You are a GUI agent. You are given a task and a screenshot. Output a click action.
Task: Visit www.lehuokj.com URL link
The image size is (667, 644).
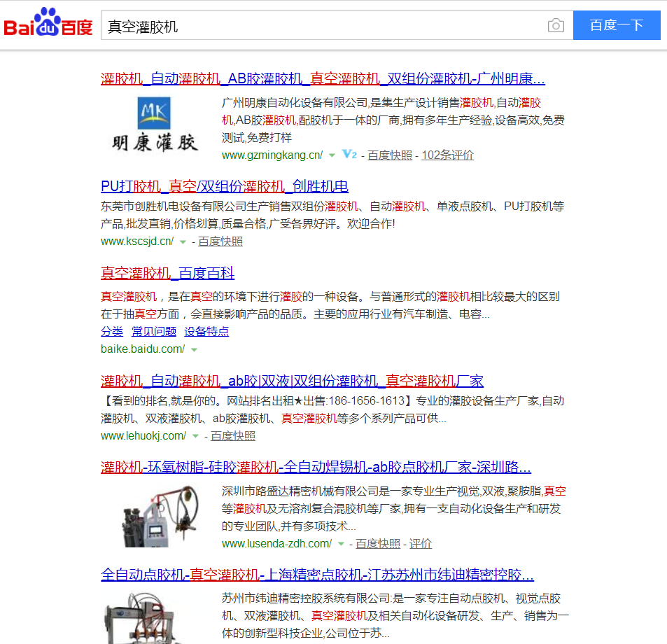(x=143, y=436)
